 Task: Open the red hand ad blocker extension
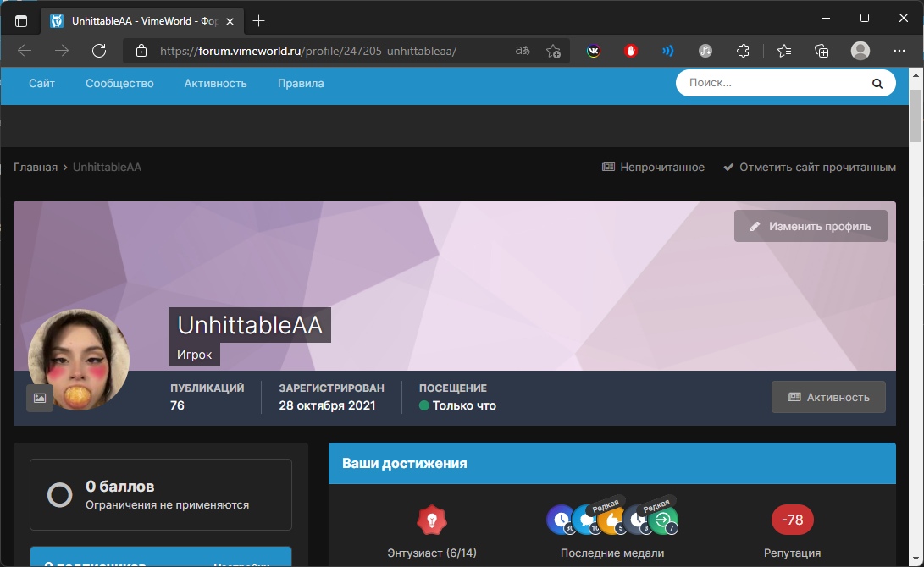[x=631, y=51]
